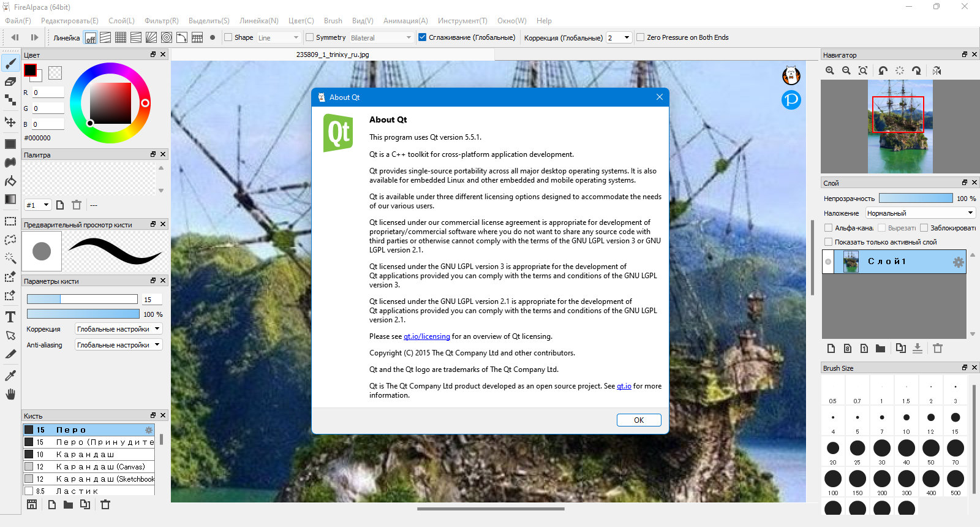The width and height of the screenshot is (980, 527).
Task: Click the zoom in icon in Navigator
Action: (830, 70)
